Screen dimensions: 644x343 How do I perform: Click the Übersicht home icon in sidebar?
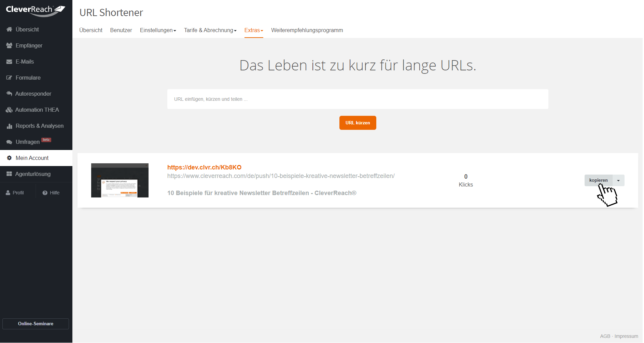(9, 29)
